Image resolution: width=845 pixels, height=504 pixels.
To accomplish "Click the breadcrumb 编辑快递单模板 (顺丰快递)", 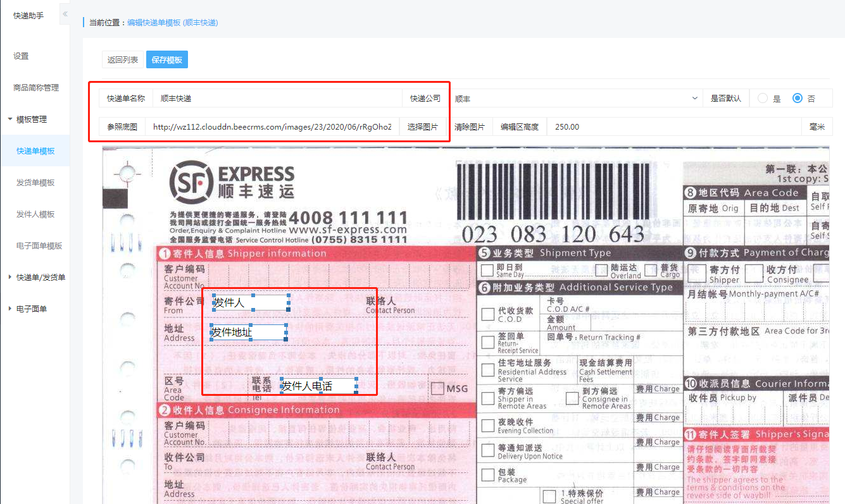I will [x=172, y=22].
